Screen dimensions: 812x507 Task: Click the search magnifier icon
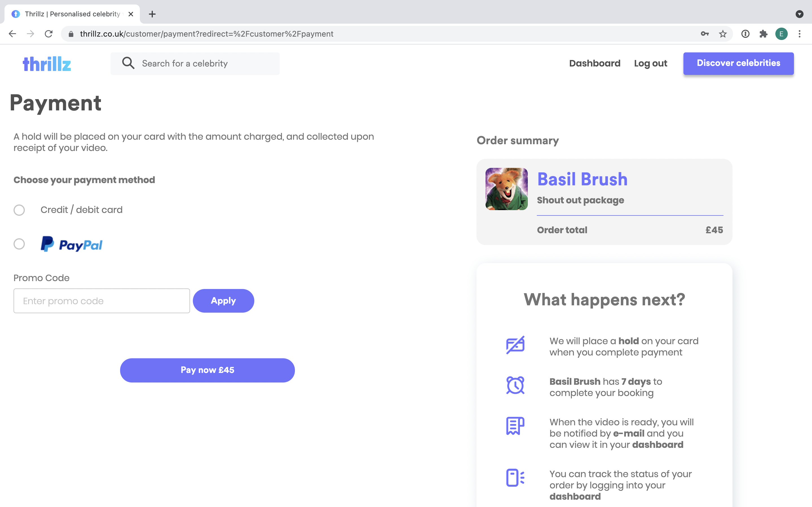(x=128, y=63)
